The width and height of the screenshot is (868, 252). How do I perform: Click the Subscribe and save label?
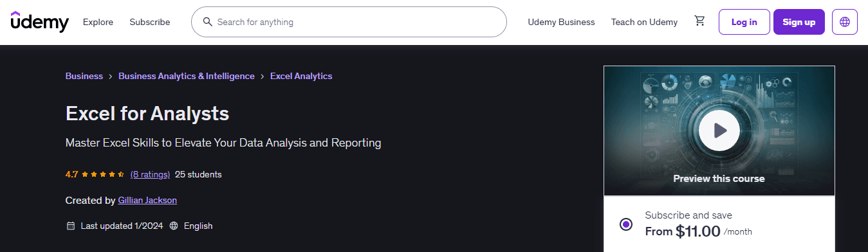tap(688, 215)
